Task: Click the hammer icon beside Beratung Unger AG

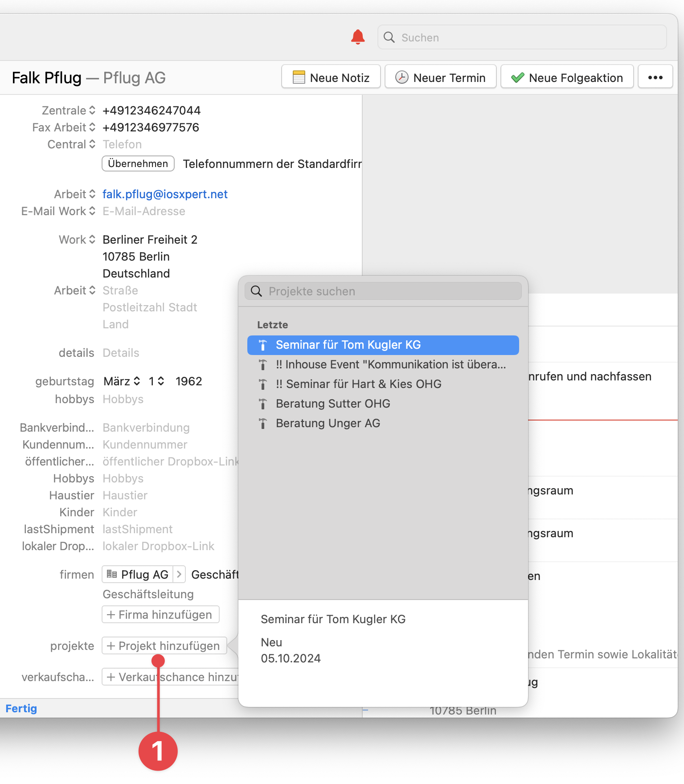Action: [263, 423]
